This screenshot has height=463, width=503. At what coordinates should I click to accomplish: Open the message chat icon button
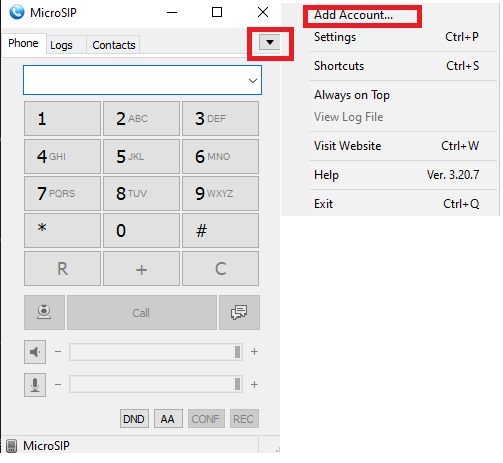239,312
